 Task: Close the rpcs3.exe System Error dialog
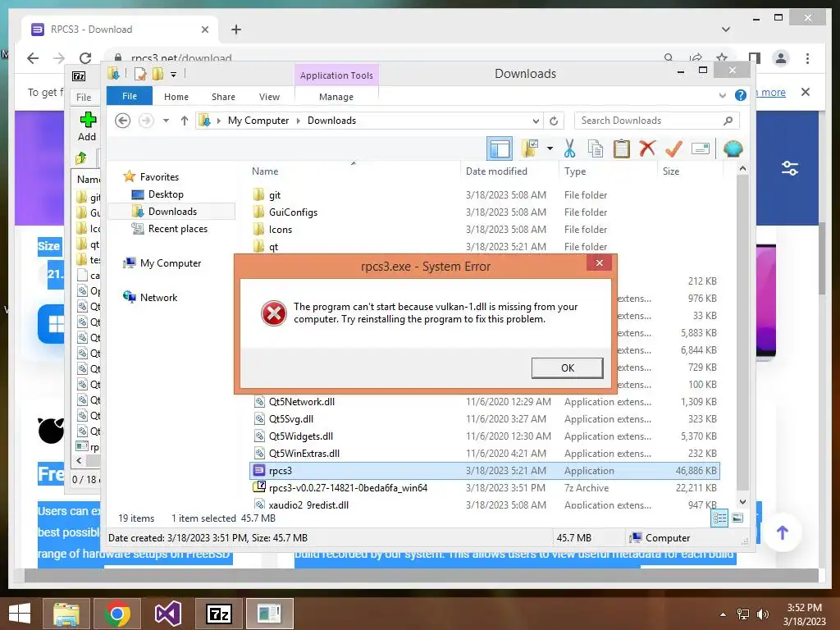click(x=600, y=262)
